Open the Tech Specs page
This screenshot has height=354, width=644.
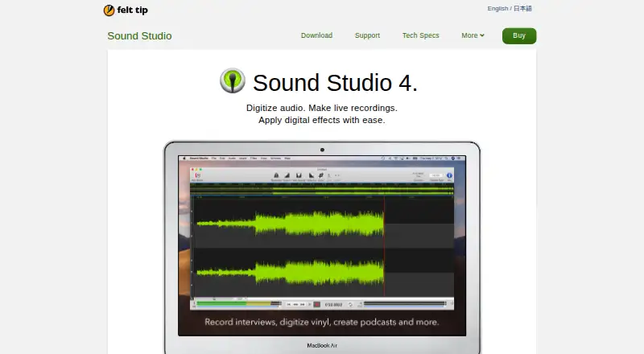click(x=420, y=35)
